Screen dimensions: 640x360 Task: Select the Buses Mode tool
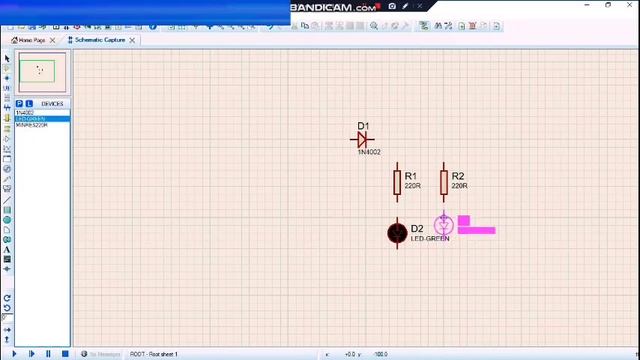tap(7, 108)
